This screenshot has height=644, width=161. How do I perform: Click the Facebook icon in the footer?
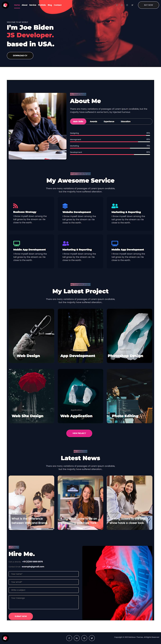pyautogui.click(x=69, y=638)
